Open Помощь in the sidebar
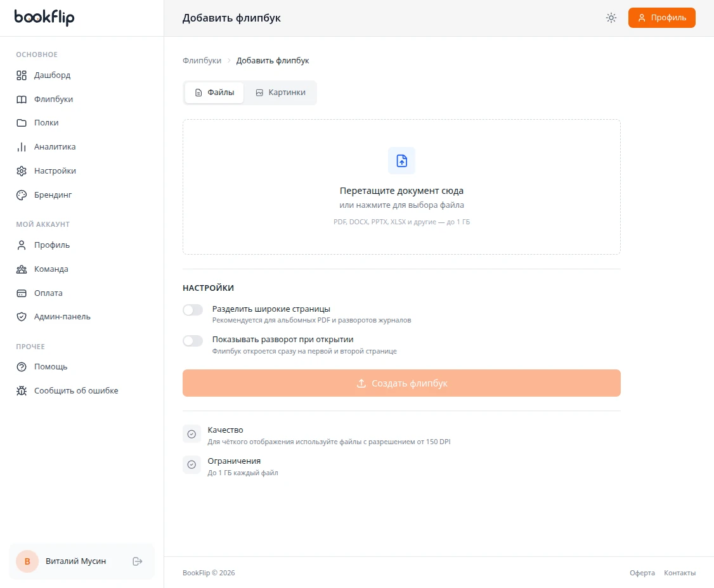This screenshot has width=714, height=588. (x=82, y=367)
